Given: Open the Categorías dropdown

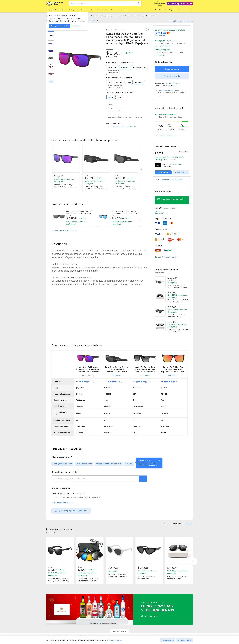Looking at the screenshot, I should tap(74, 10).
